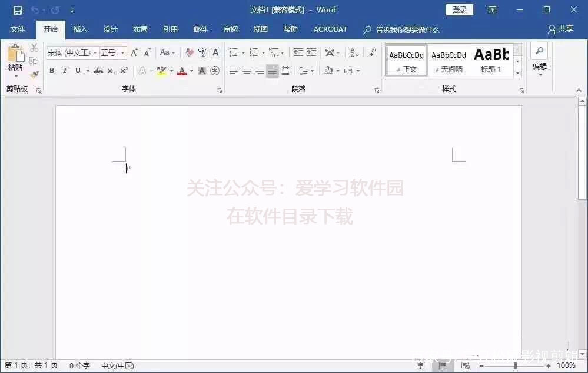Click the 共享 share button
588x373 pixels.
click(x=561, y=29)
